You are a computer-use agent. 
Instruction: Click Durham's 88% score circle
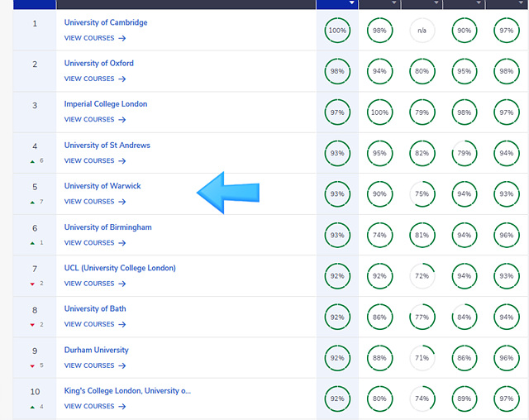[x=379, y=358]
